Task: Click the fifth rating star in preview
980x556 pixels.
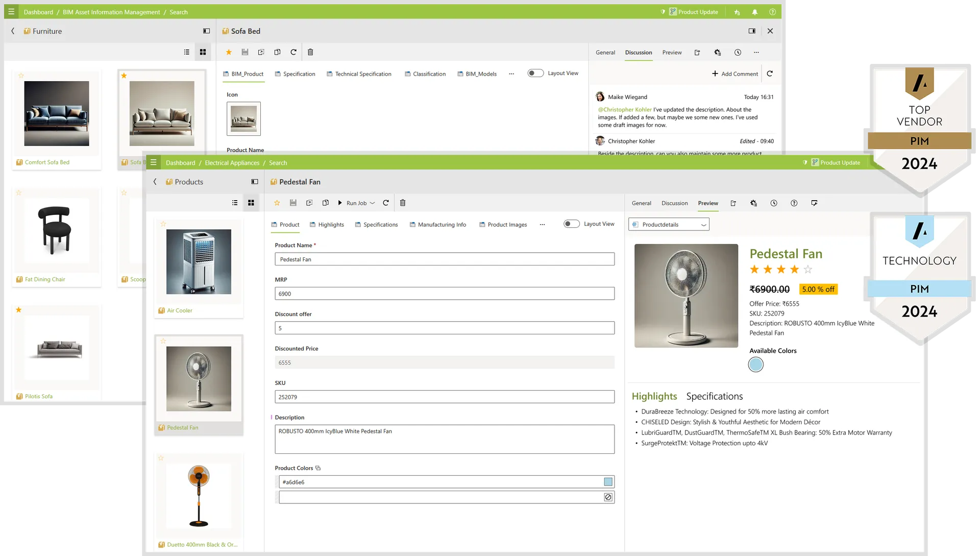Action: tap(807, 270)
